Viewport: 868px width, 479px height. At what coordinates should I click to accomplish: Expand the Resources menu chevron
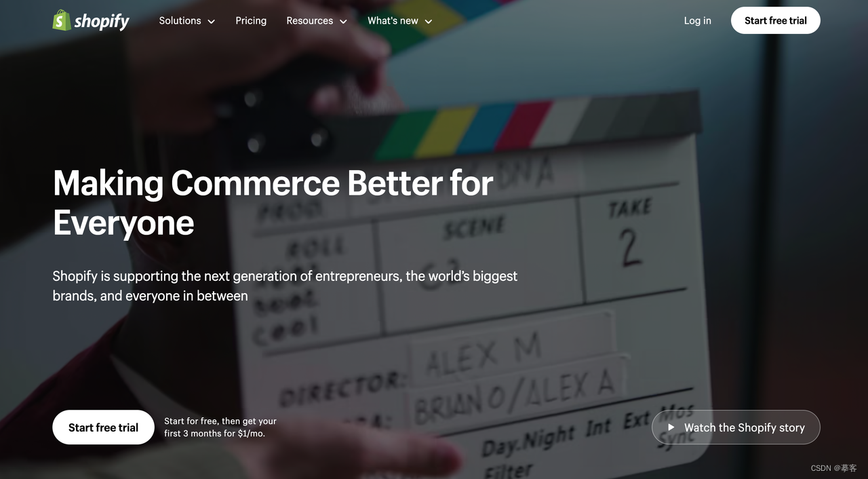tap(343, 22)
